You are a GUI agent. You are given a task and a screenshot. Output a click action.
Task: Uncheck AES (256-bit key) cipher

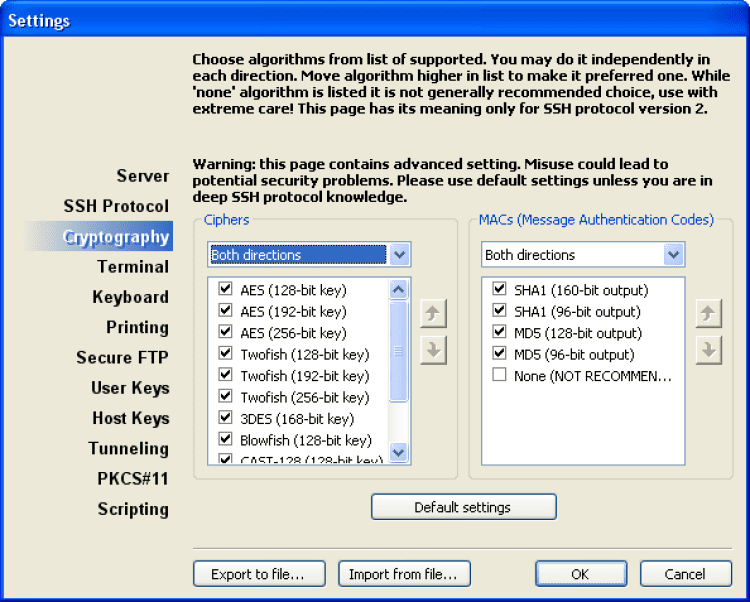[x=225, y=331]
